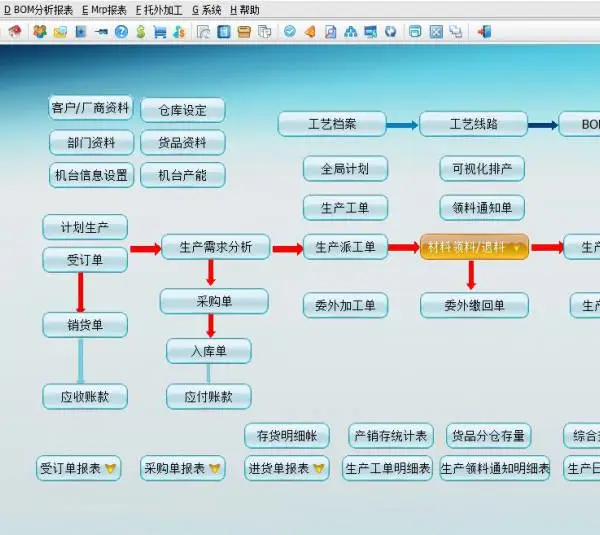Viewport: 600px width, 535px height.
Task: Click the red house home icon
Action: tap(15, 31)
